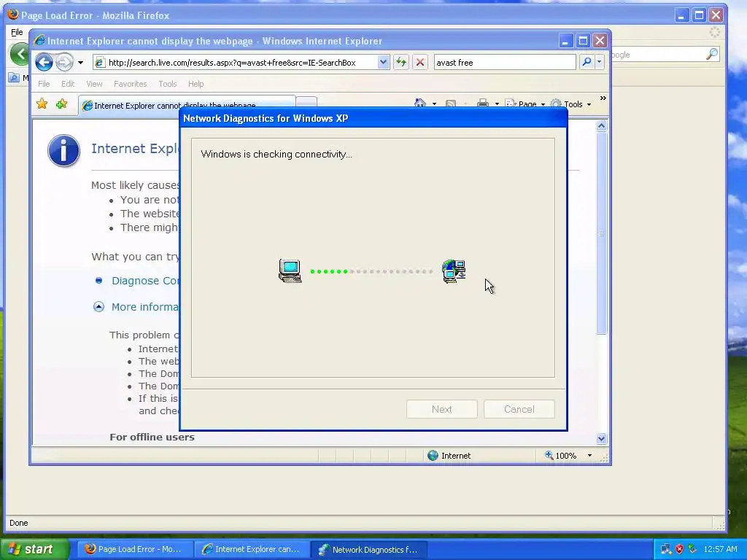Viewport: 747px width, 560px height.
Task: Click the IE Refresh button
Action: (401, 63)
